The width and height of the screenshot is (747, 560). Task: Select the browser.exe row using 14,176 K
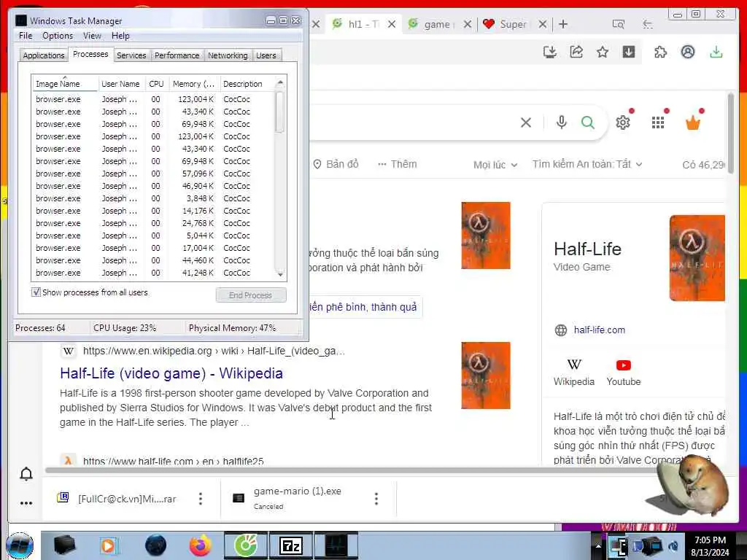point(153,211)
